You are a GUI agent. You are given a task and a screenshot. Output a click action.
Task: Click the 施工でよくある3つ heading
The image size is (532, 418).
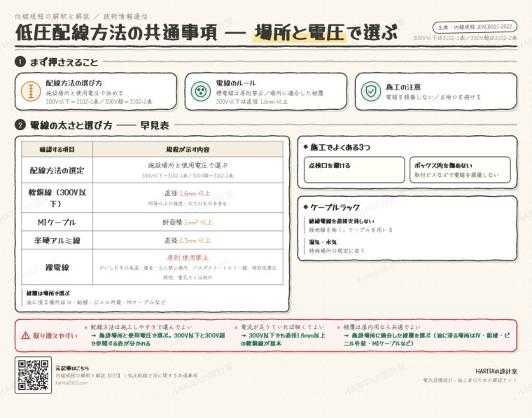(340, 147)
